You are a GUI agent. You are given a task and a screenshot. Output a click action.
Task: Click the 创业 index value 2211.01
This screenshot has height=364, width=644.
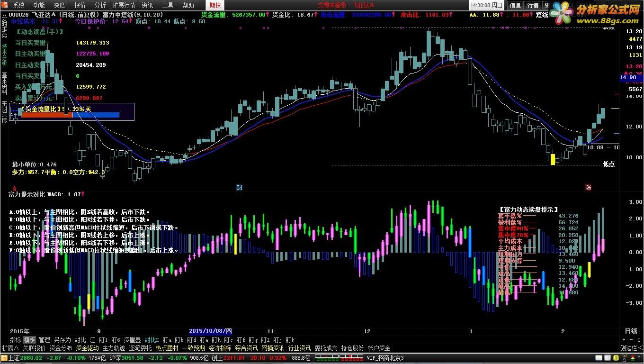tap(234, 358)
